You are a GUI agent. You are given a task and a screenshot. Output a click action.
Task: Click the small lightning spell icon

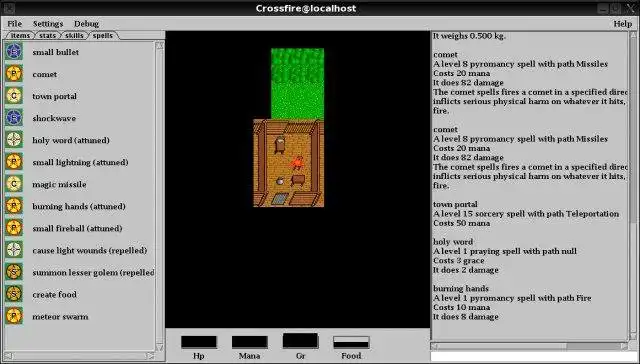click(x=14, y=162)
